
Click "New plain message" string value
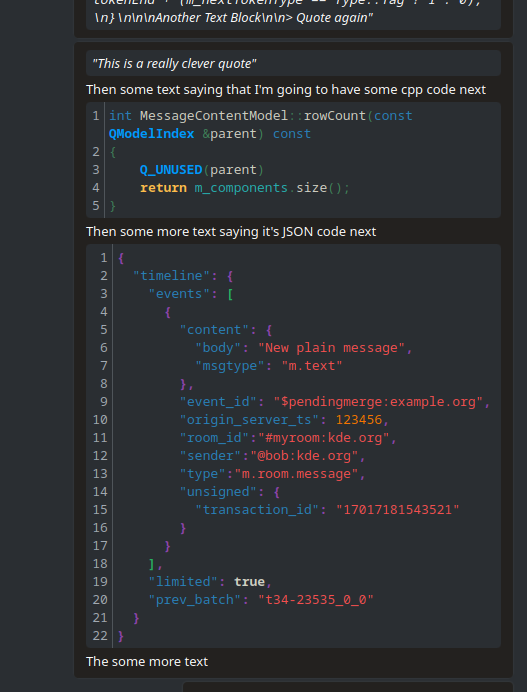pyautogui.click(x=331, y=348)
